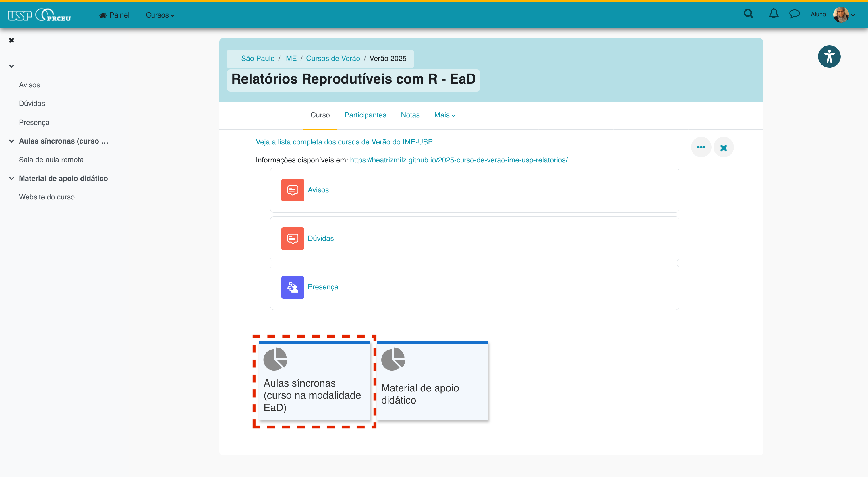
Task: Open the user menu dropdown arrow
Action: 853,15
